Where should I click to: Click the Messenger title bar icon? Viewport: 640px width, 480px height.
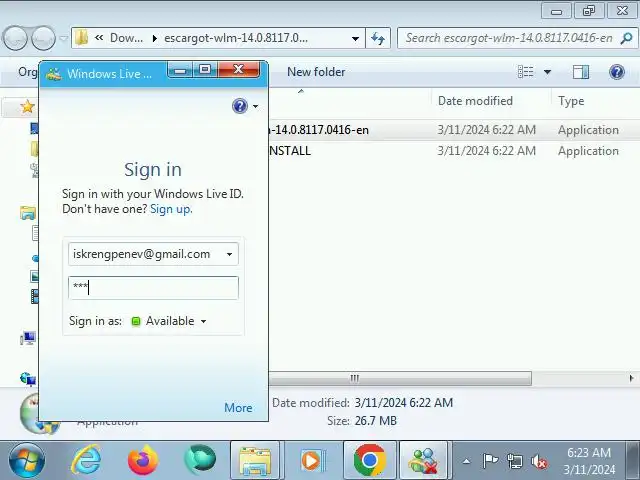point(53,73)
